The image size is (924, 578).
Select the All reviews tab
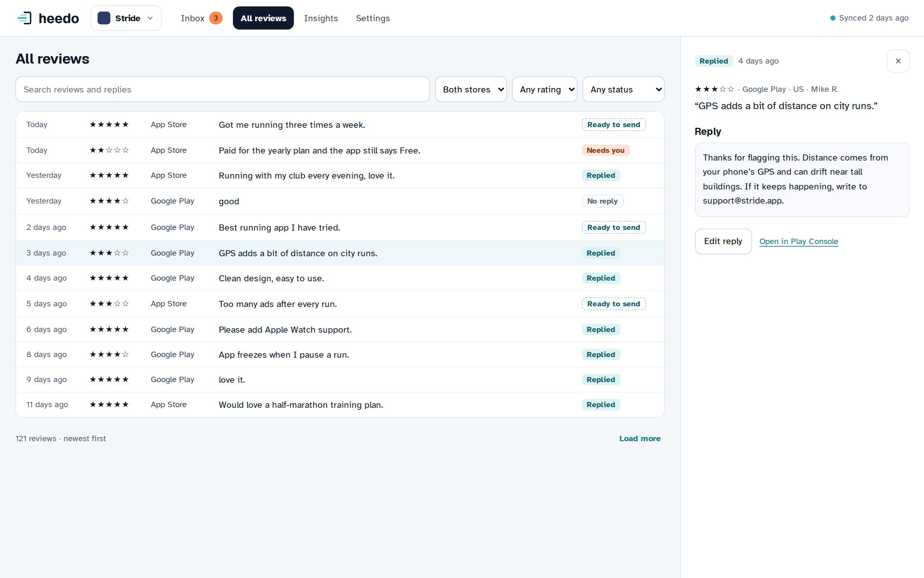tap(263, 18)
